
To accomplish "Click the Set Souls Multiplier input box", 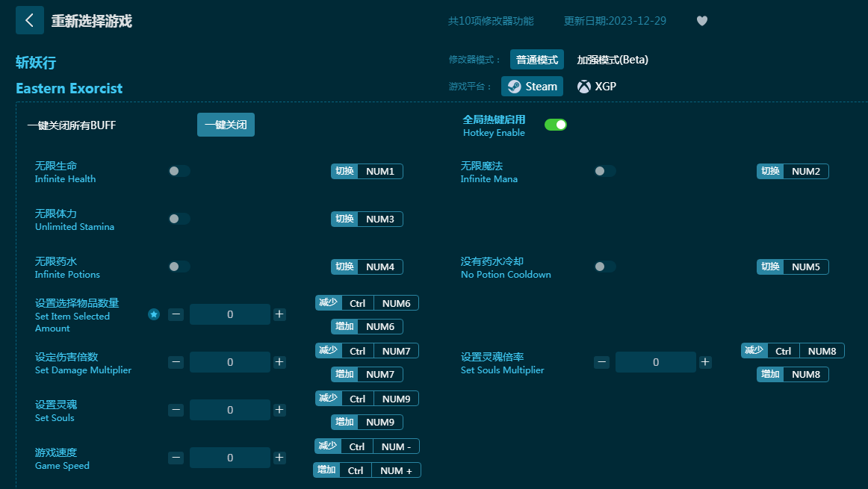I will click(655, 362).
